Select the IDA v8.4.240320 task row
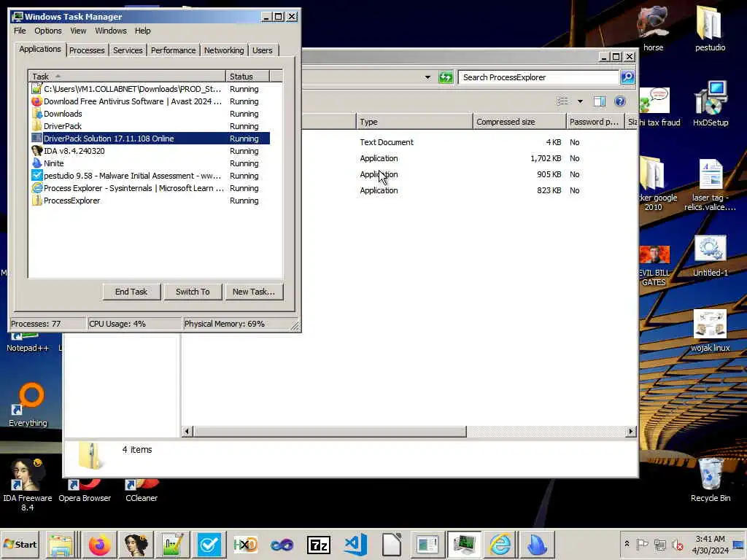 (x=150, y=151)
